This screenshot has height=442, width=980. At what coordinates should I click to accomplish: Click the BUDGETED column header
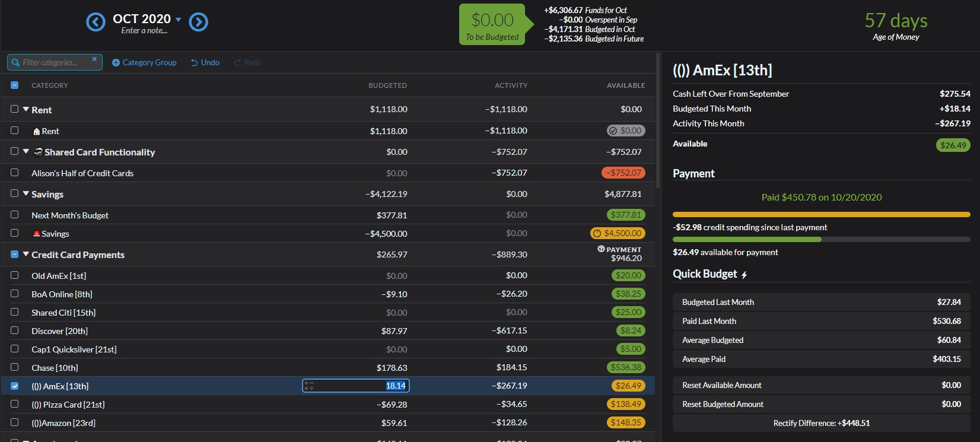[x=387, y=85]
